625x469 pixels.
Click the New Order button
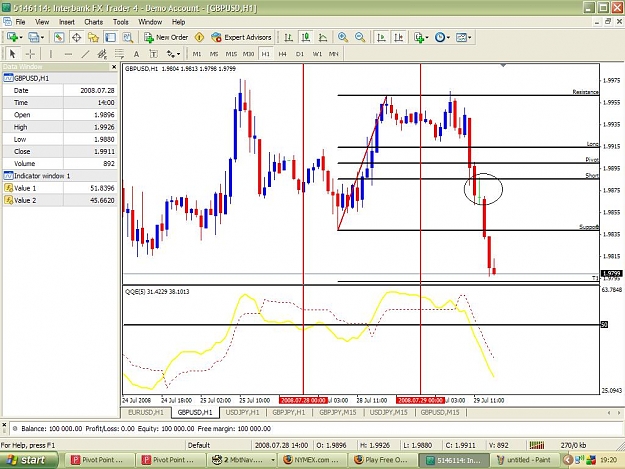point(166,37)
